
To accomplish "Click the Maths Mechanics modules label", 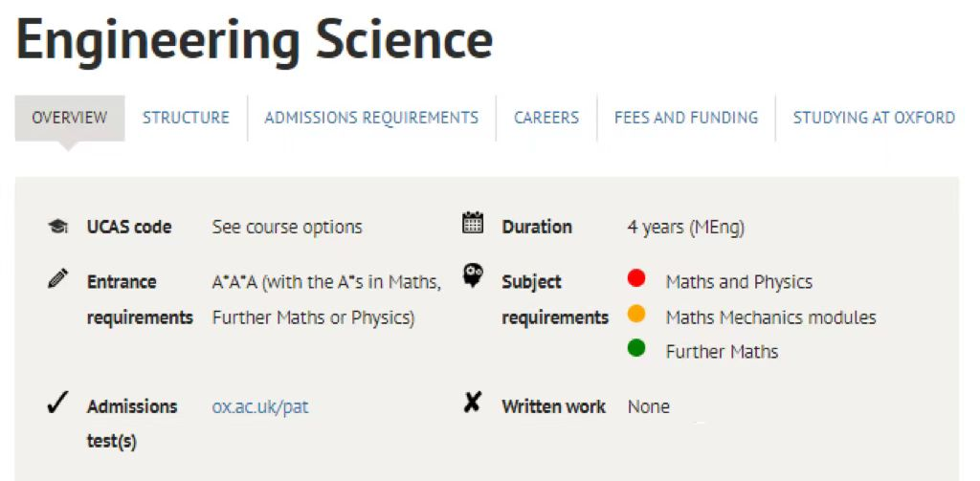I will [x=770, y=317].
